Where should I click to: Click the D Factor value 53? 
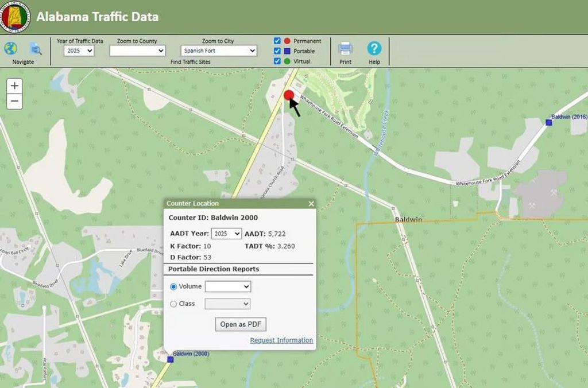tap(207, 258)
